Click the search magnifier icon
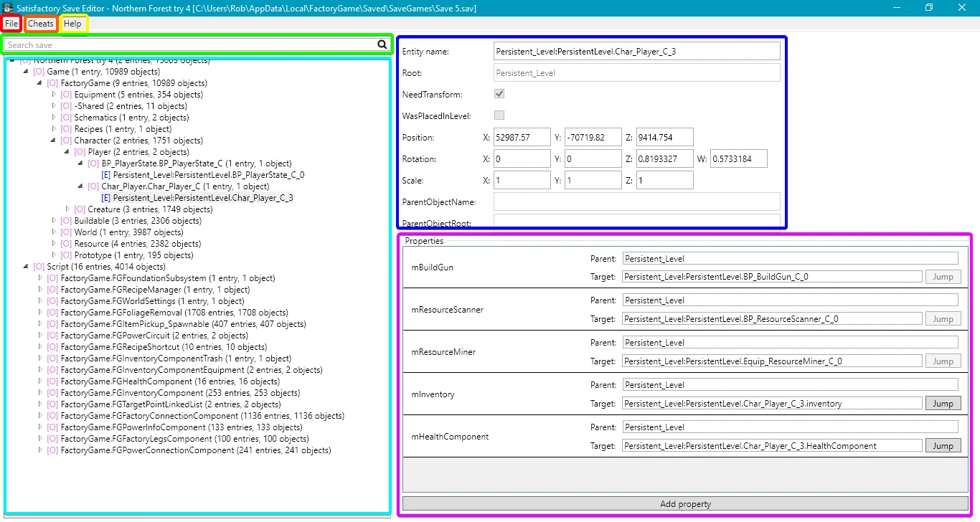This screenshot has width=980, height=522. point(382,44)
